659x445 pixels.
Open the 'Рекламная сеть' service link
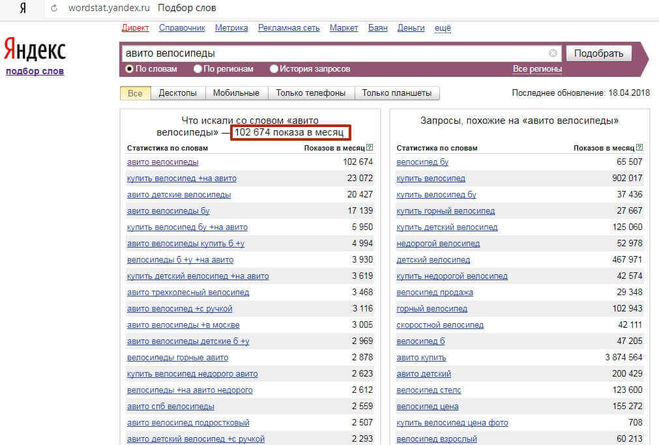coord(289,28)
